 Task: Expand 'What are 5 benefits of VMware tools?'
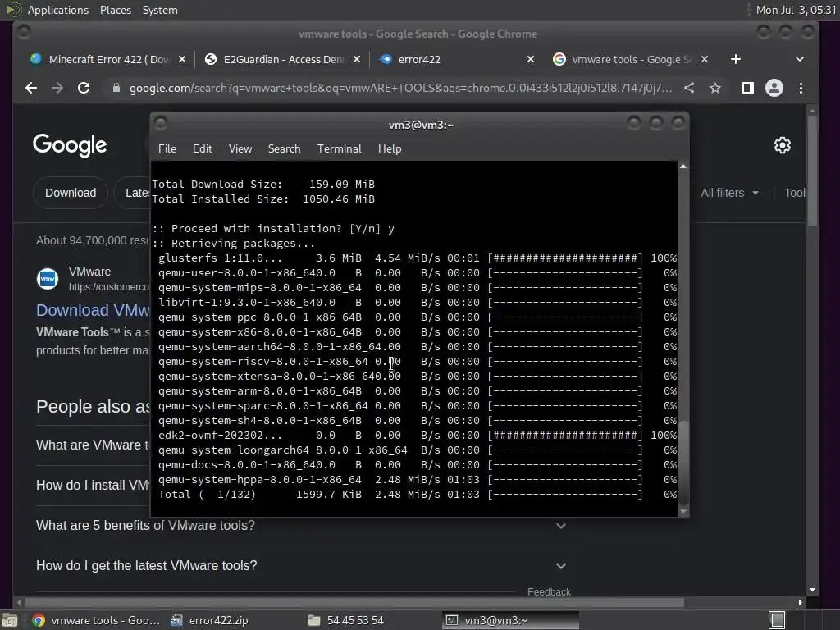pos(304,526)
